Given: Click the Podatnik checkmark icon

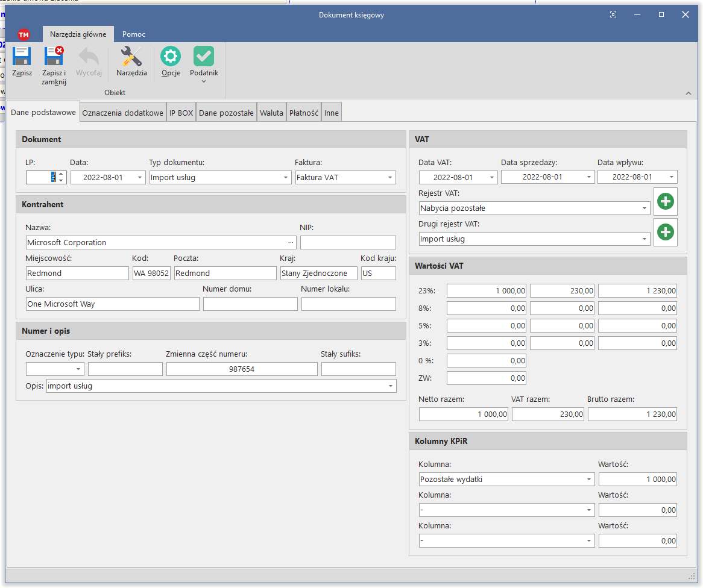Looking at the screenshot, I should click(x=204, y=57).
